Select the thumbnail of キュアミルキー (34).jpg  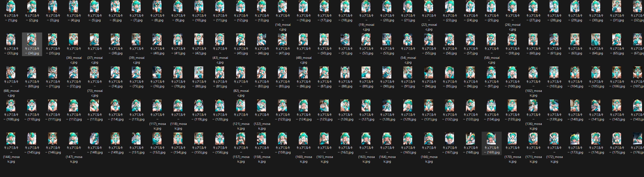pos(32,40)
